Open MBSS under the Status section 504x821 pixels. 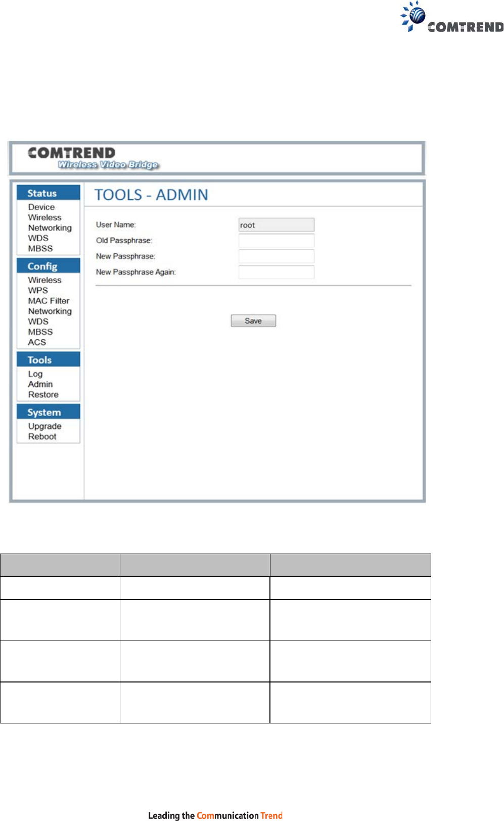(40, 249)
